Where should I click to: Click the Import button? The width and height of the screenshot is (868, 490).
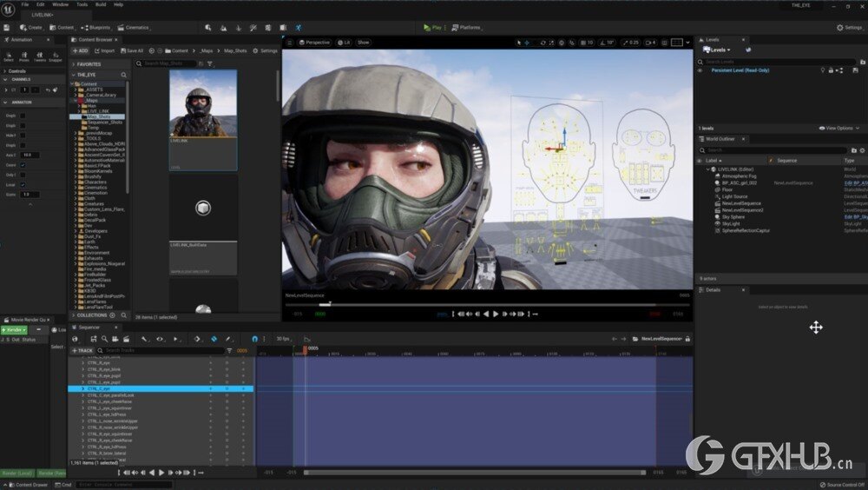tap(105, 50)
